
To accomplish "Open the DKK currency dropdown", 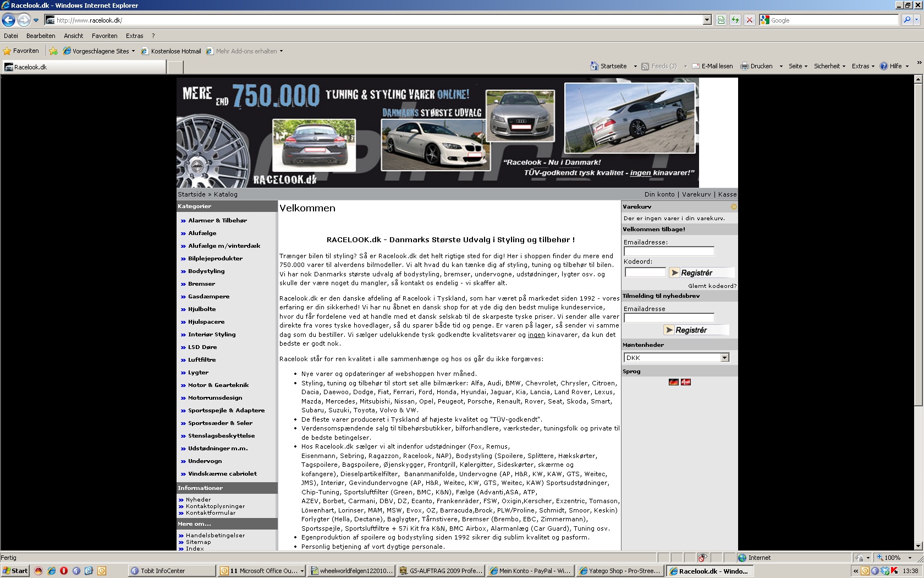I will [724, 358].
